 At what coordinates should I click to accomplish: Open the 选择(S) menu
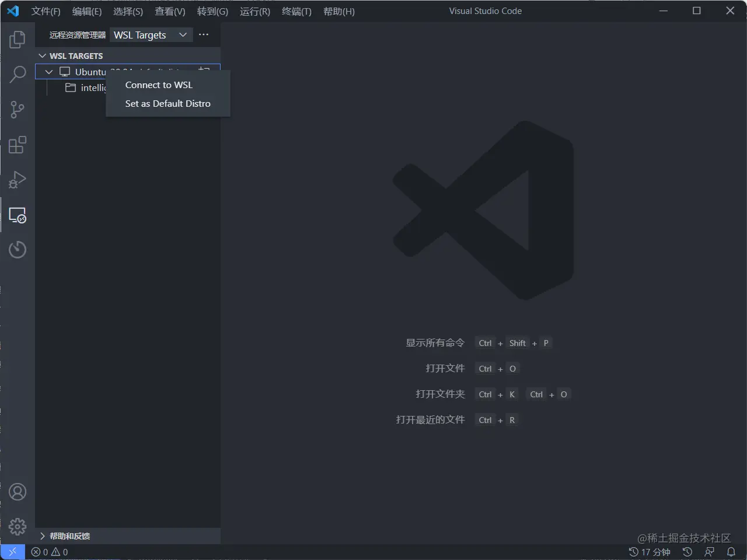click(128, 11)
